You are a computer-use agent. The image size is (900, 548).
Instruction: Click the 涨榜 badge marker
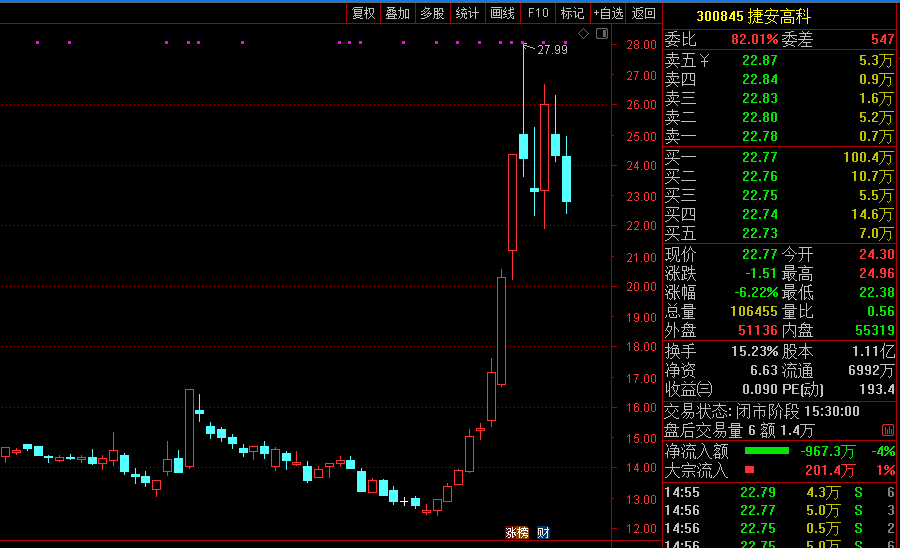517,533
